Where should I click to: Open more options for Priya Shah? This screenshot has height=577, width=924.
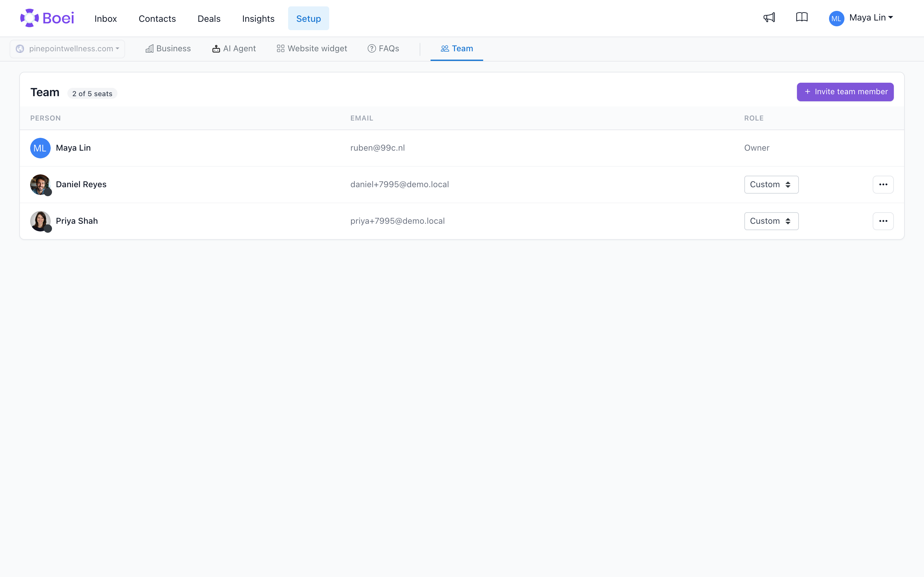click(x=883, y=221)
